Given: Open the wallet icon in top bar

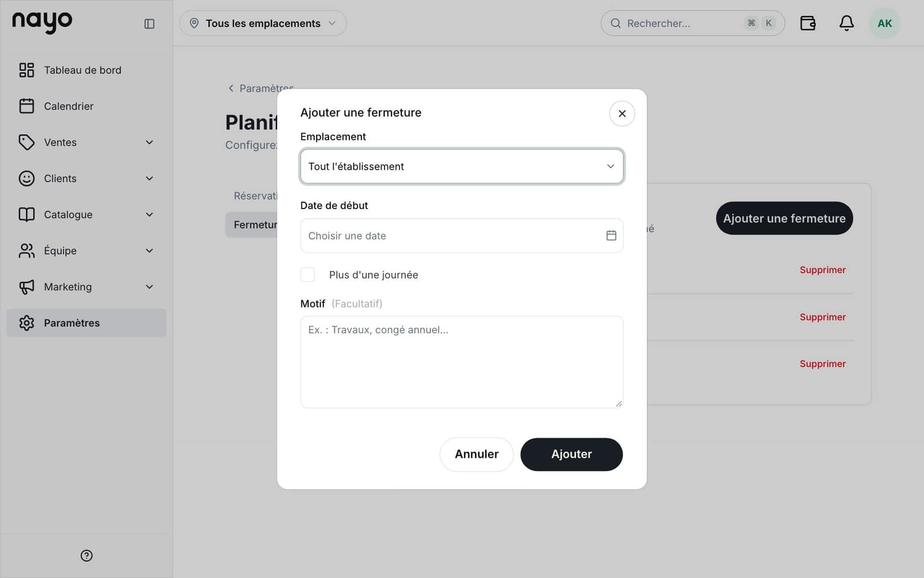Looking at the screenshot, I should (808, 23).
